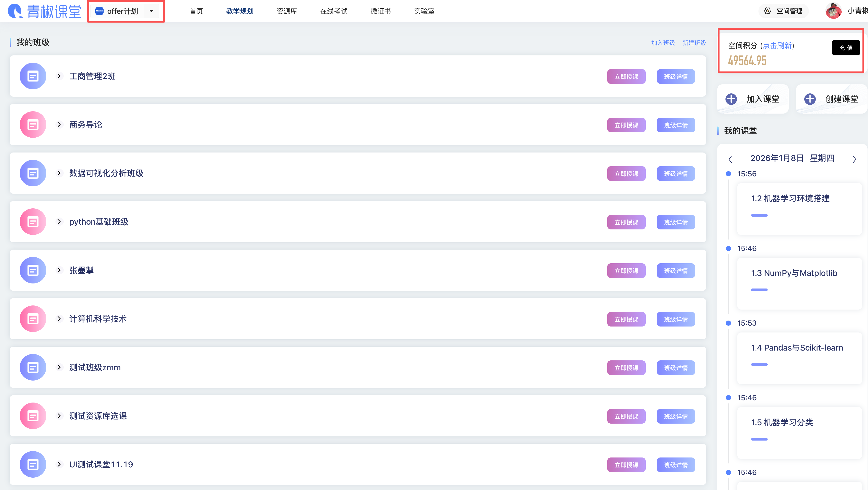Click the plus icon beside 加入课堂
This screenshot has height=490, width=868.
click(731, 99)
